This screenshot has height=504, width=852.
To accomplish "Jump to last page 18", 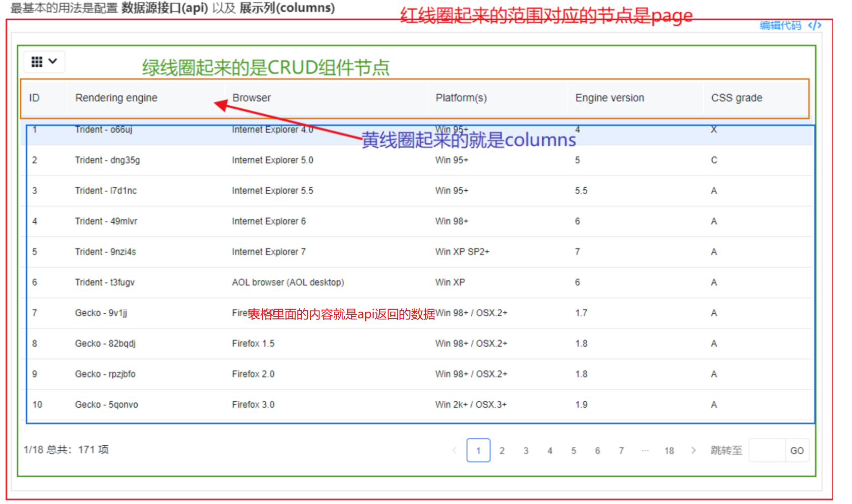I will point(669,450).
